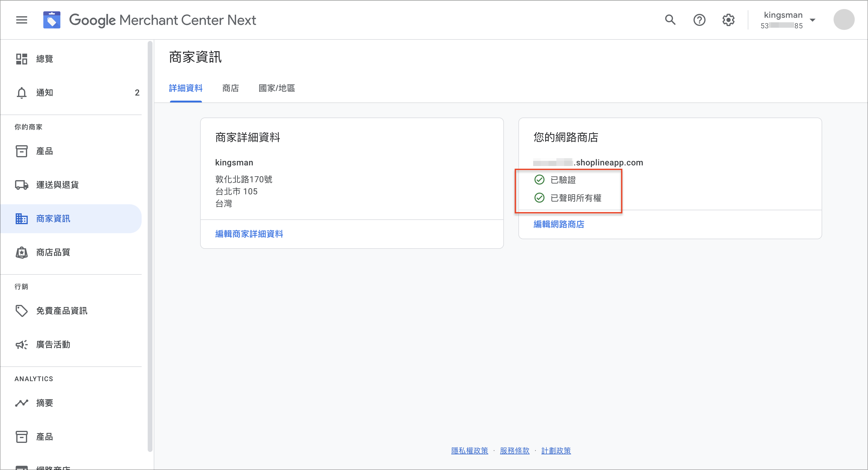Image resolution: width=868 pixels, height=470 pixels.
Task: Open the search magnifier icon
Action: pos(670,20)
